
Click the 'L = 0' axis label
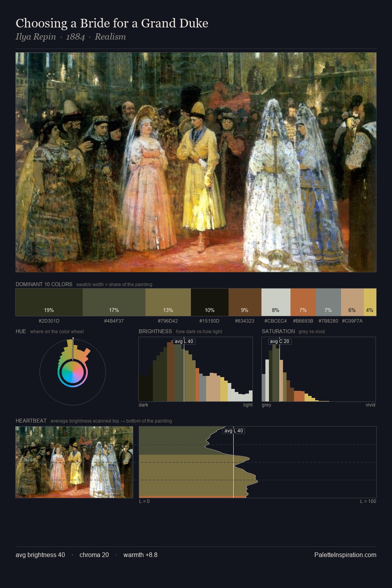pos(144,501)
